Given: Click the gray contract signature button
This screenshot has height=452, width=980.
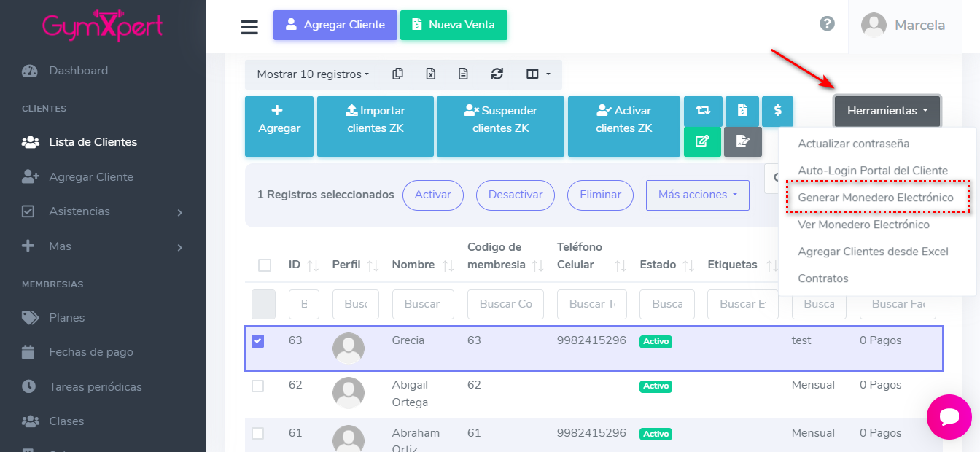Looking at the screenshot, I should (x=742, y=141).
